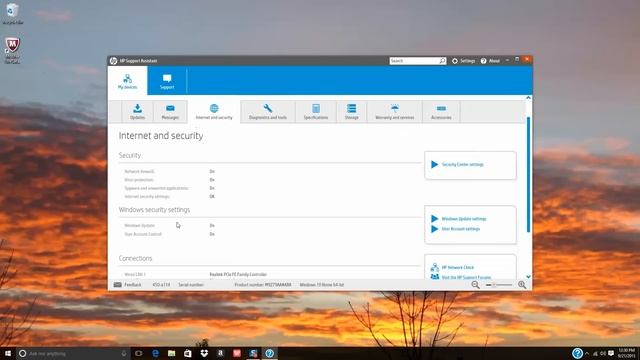Launch Microsoft Edge from taskbar
The image size is (640, 360).
[x=155, y=353]
